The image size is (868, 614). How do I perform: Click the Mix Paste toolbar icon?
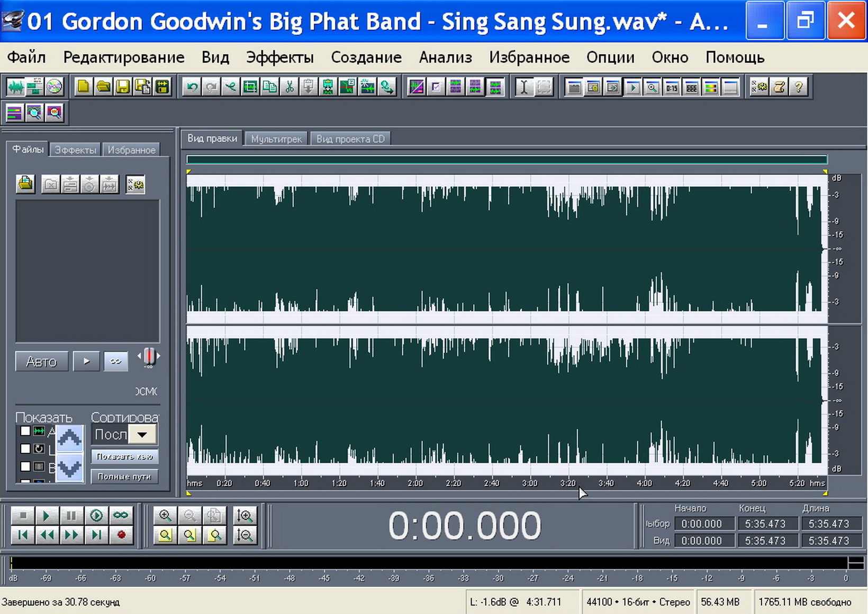[x=328, y=87]
